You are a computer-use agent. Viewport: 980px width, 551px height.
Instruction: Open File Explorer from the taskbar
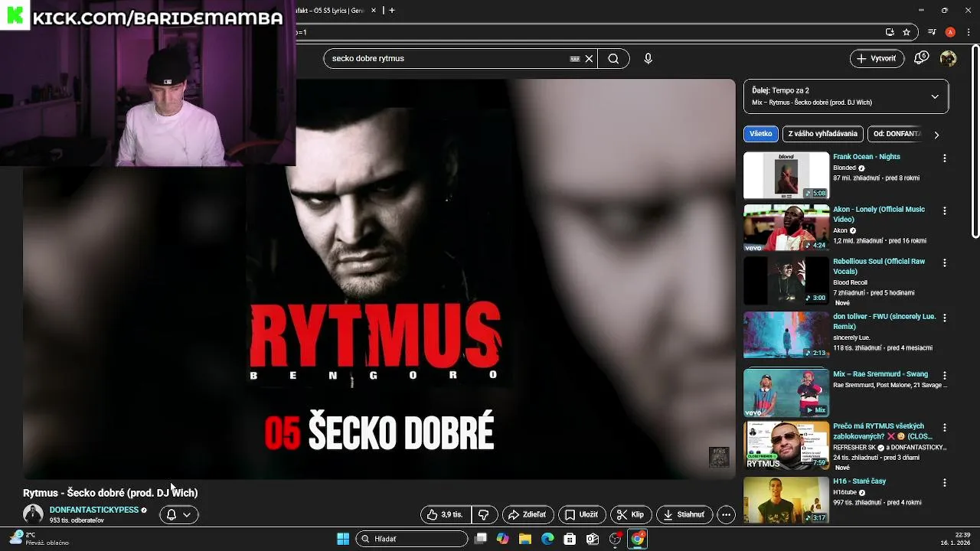tap(525, 539)
